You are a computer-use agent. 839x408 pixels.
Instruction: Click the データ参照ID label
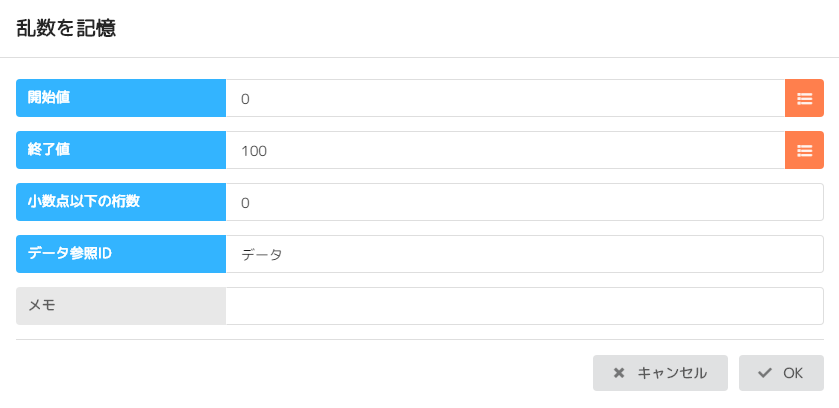120,254
